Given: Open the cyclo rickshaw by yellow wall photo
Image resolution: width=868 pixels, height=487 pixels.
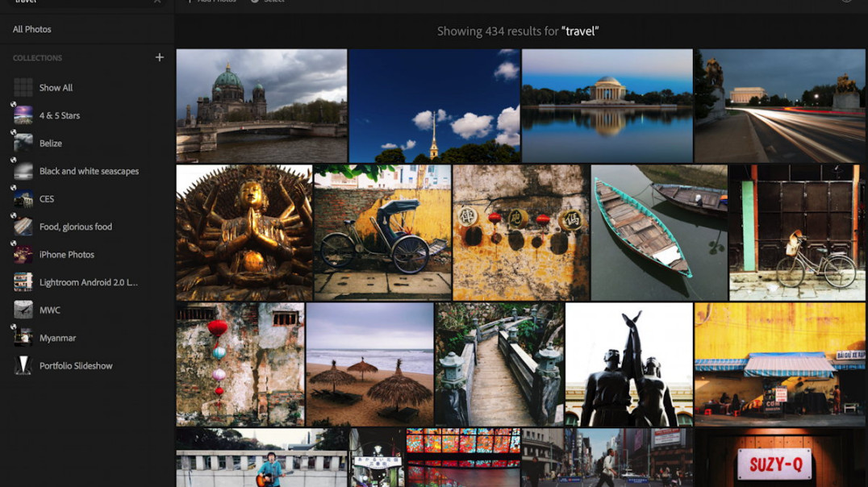Looking at the screenshot, I should [x=382, y=232].
